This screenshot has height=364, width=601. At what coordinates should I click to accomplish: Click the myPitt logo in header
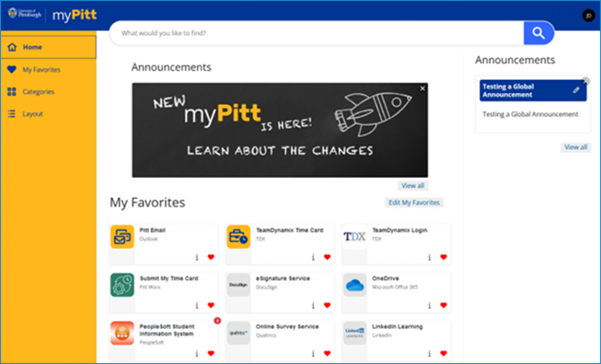click(75, 15)
